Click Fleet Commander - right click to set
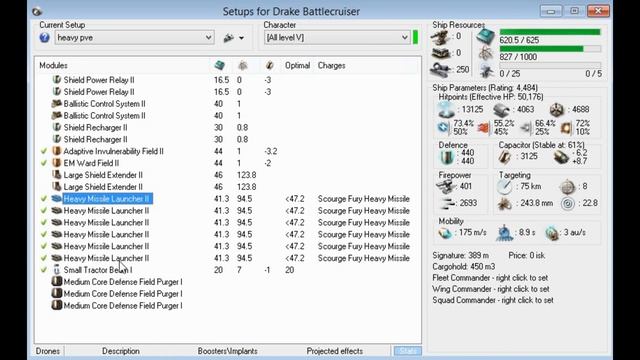640x360 pixels. [x=490, y=278]
